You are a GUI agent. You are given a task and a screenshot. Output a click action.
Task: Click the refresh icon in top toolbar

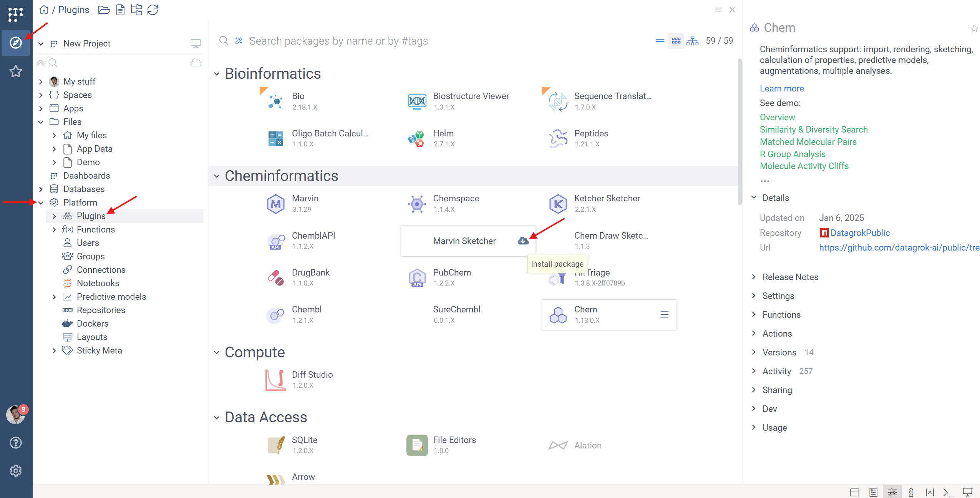point(153,10)
